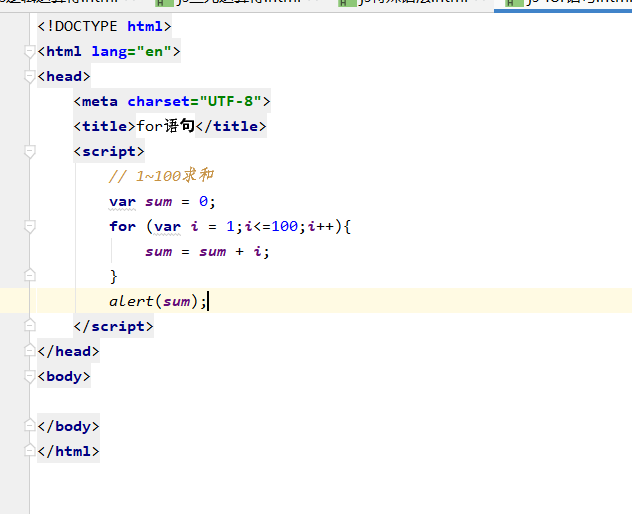Click the title text for语句
The width and height of the screenshot is (632, 514).
[165, 126]
